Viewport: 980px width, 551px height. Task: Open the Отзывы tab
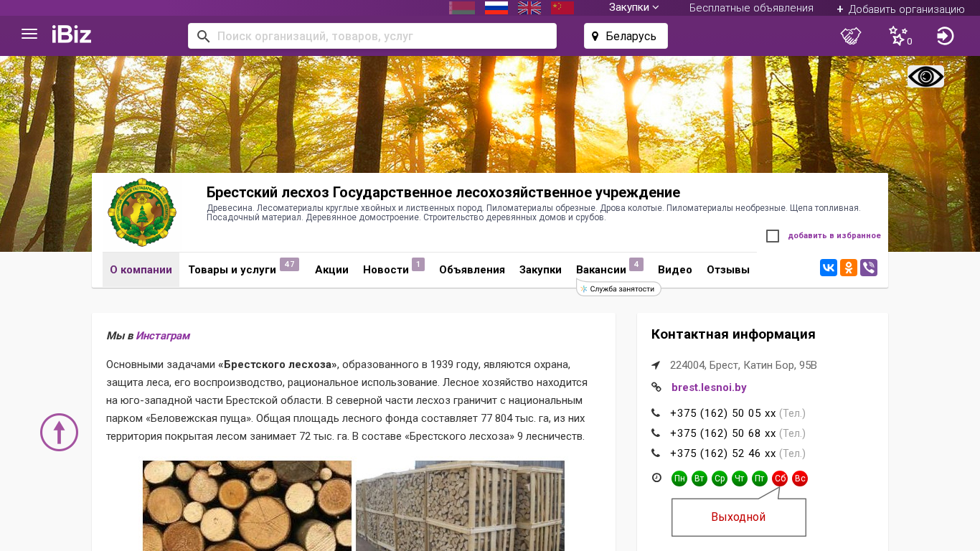click(x=728, y=270)
